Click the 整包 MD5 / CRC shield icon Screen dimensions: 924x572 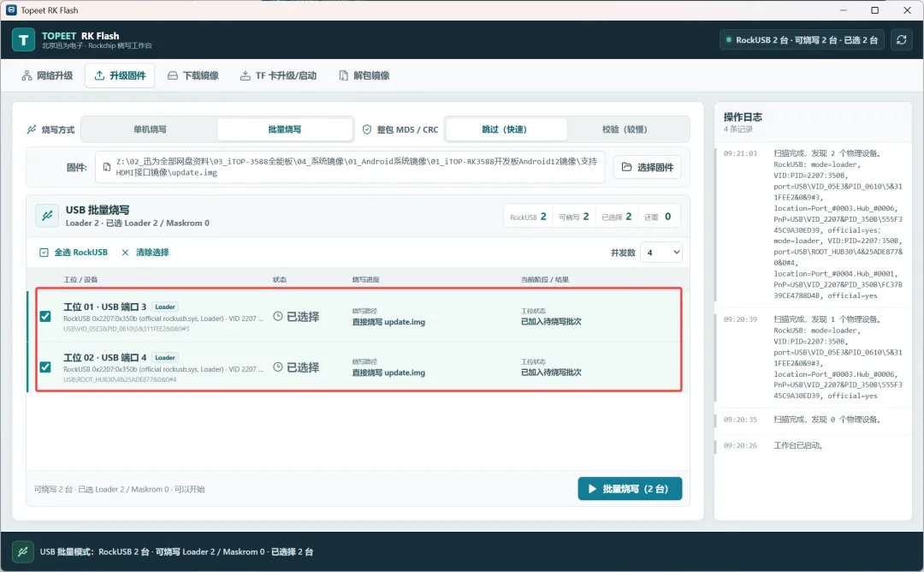(x=366, y=129)
